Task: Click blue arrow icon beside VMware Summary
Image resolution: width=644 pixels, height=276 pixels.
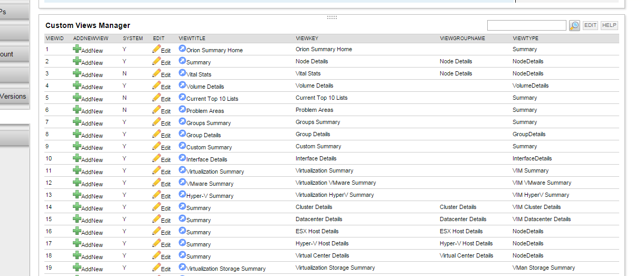Action: (183, 182)
